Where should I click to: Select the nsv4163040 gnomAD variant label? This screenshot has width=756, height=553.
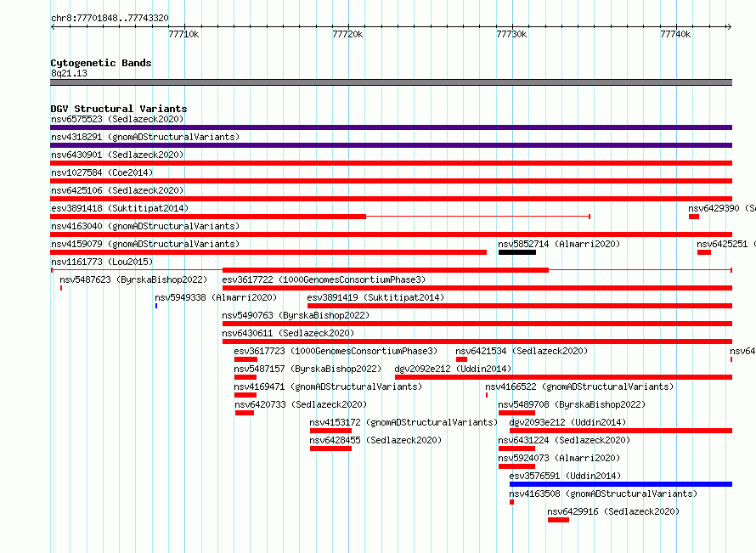coord(145,226)
